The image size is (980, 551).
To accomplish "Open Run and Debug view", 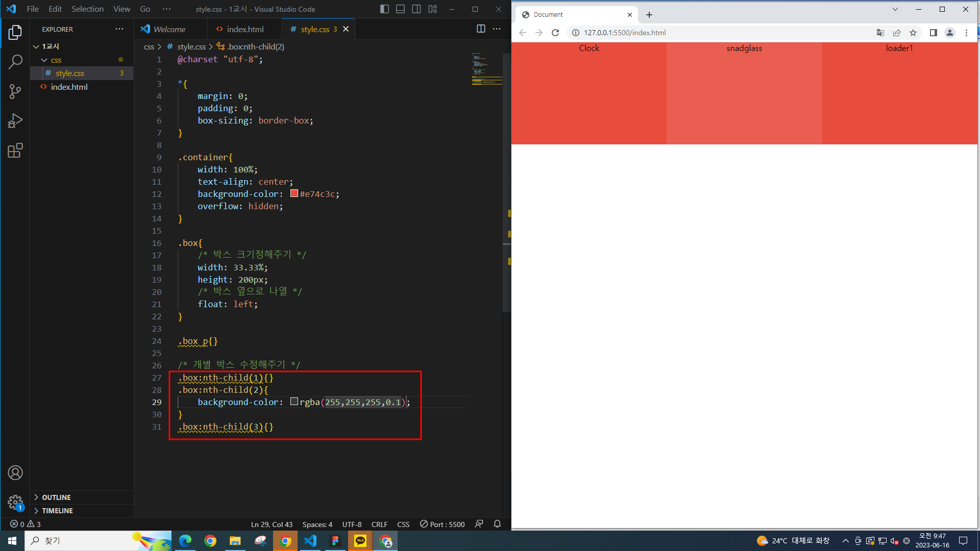I will pos(15,121).
